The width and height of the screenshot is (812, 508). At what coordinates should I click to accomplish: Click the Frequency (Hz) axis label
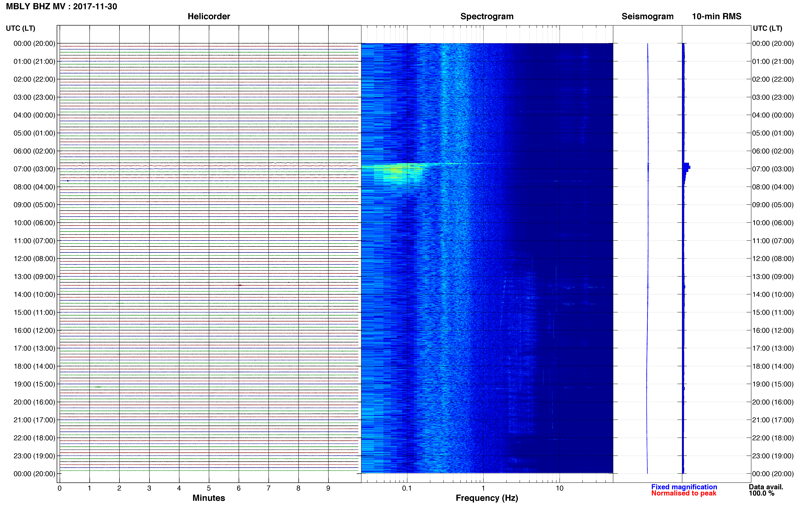point(487,498)
